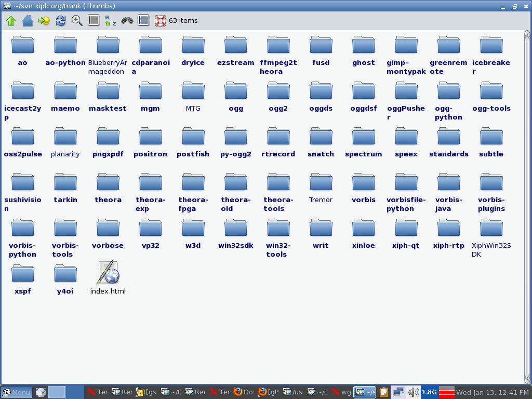Select the subtle folder
Screen dimensions: 532x399
[491, 142]
